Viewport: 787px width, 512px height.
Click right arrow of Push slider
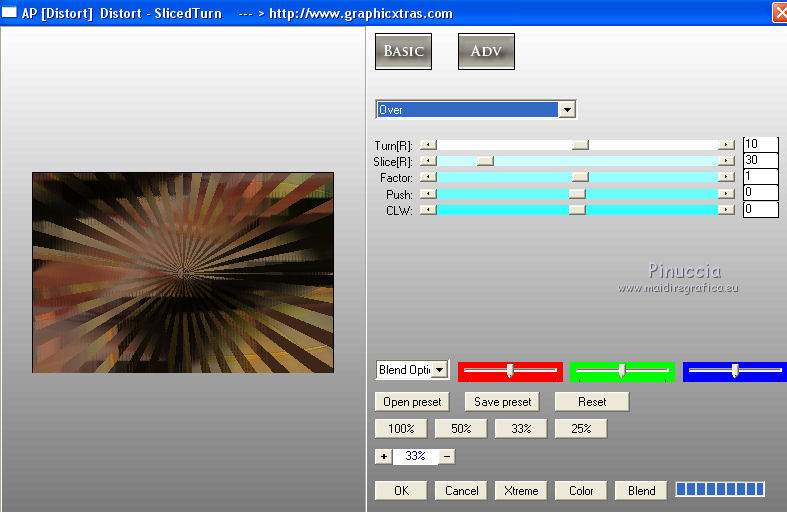[x=726, y=194]
